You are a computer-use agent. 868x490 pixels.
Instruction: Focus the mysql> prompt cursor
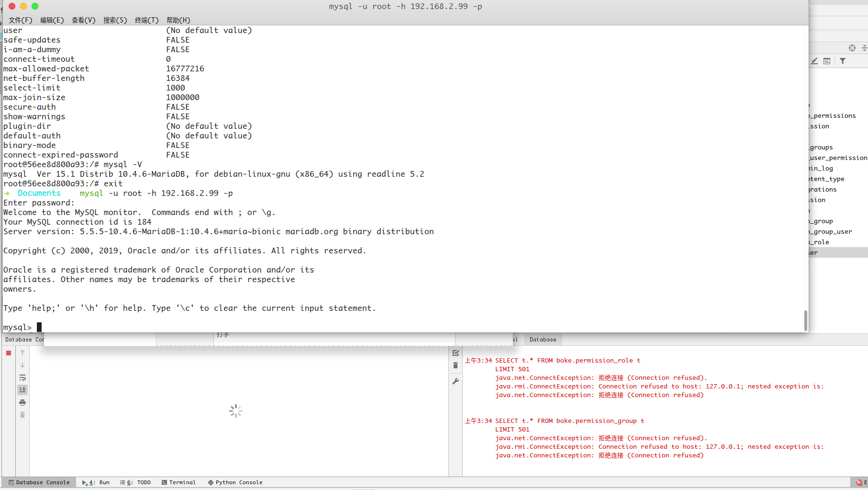coord(39,327)
